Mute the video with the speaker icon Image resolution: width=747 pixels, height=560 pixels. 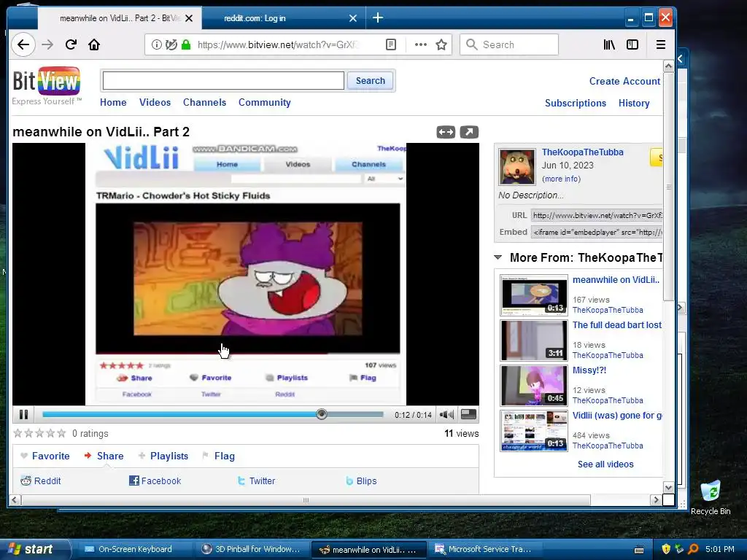[446, 415]
